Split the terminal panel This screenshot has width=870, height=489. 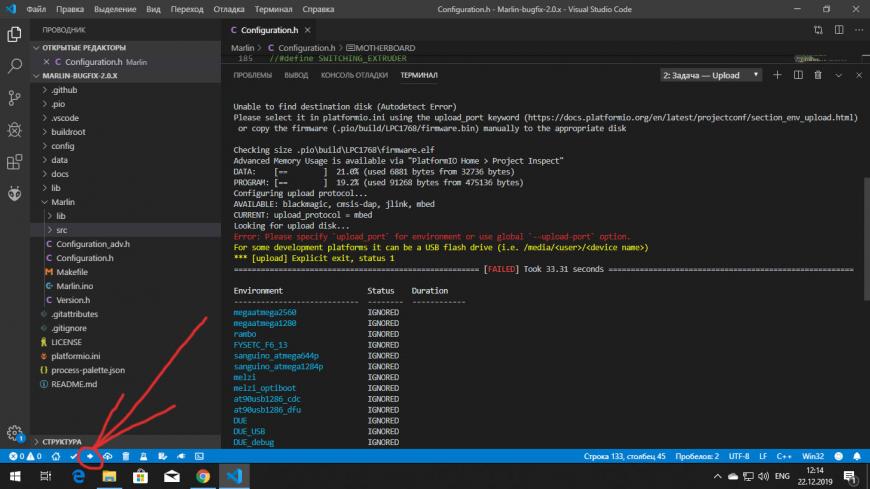798,75
